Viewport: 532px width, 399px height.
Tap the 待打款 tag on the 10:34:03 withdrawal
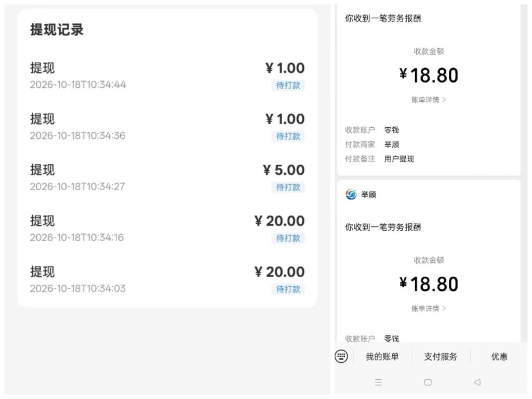click(288, 289)
